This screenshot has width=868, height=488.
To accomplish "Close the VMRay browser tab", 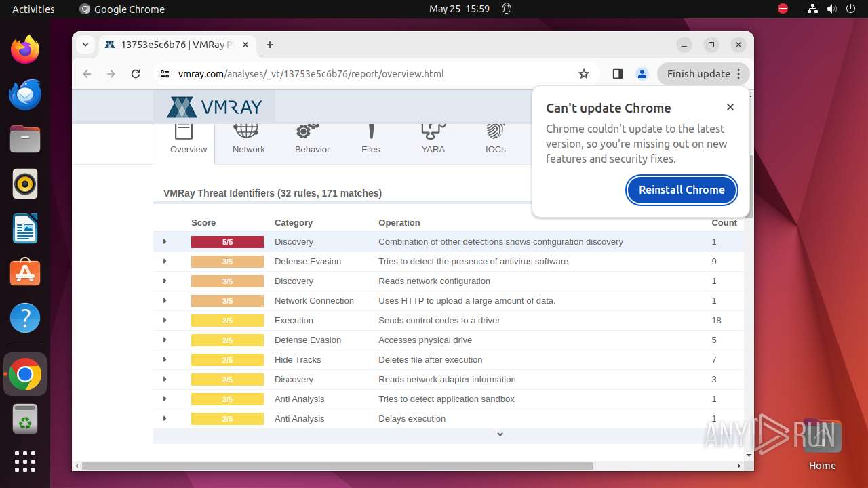I will pyautogui.click(x=245, y=45).
